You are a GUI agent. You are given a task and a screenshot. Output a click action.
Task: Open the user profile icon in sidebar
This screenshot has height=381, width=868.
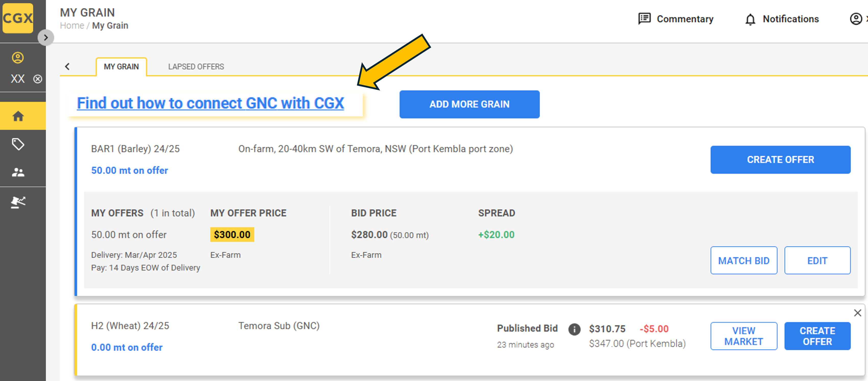[18, 58]
